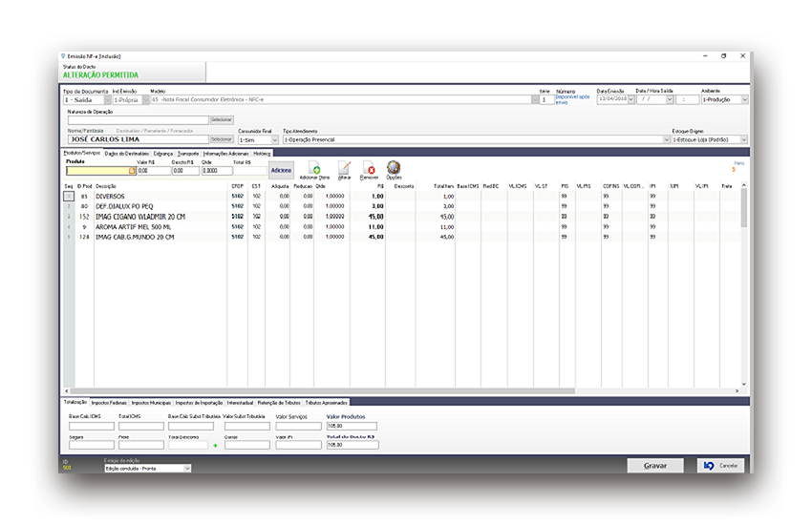Viewport: 812px width, 525px height.
Task: Click the Adicionar button
Action: coord(281,170)
